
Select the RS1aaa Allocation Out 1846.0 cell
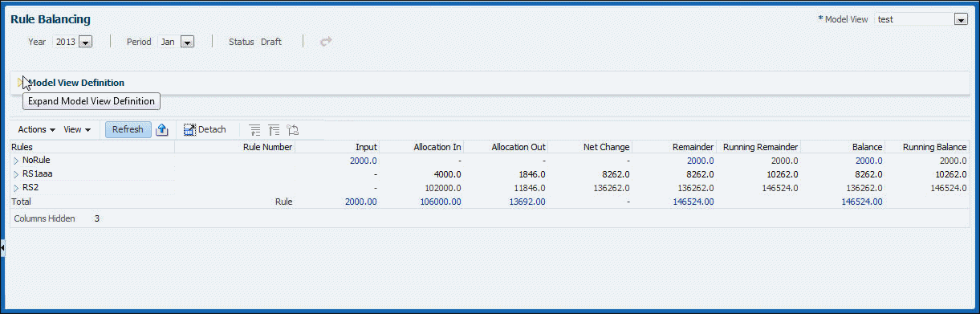(532, 174)
